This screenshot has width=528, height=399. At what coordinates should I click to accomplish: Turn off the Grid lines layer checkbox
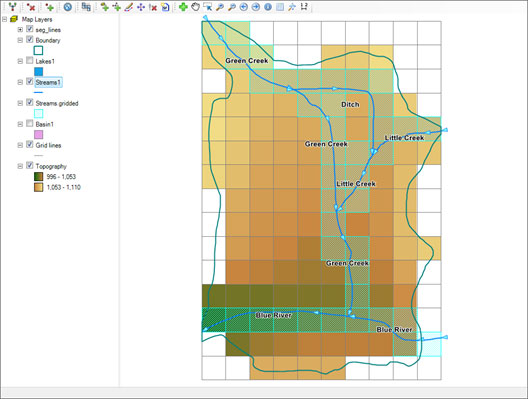[x=30, y=145]
